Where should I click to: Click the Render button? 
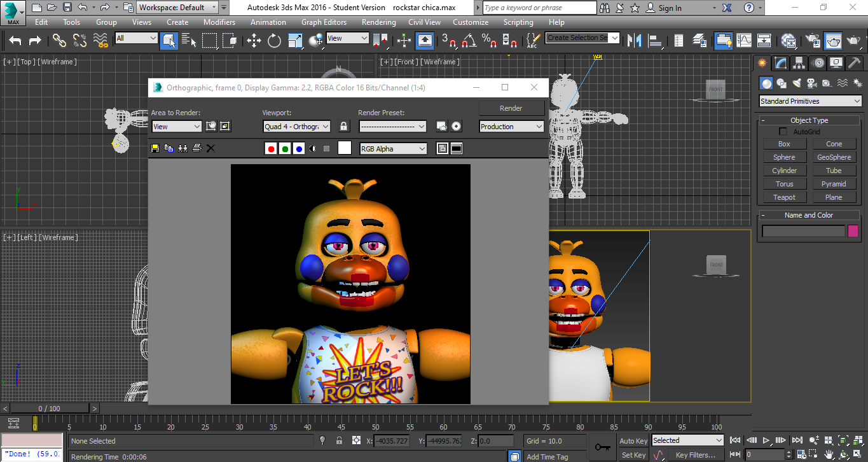point(511,108)
